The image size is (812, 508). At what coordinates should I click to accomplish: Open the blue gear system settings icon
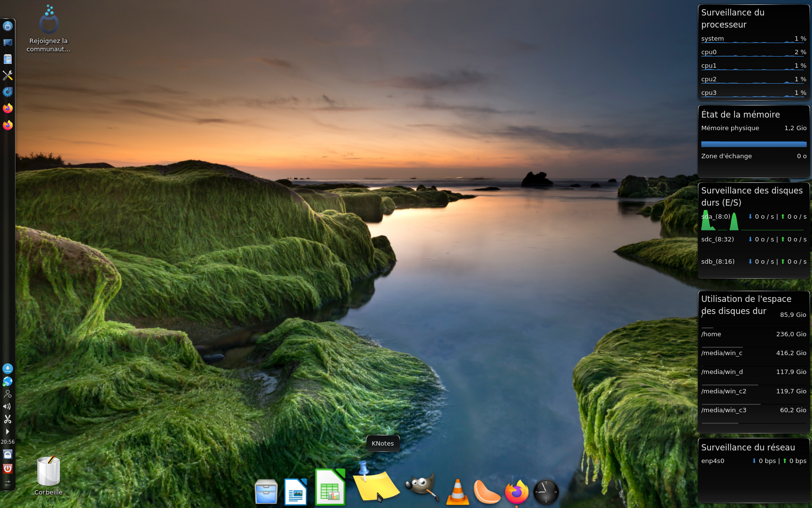[8, 92]
